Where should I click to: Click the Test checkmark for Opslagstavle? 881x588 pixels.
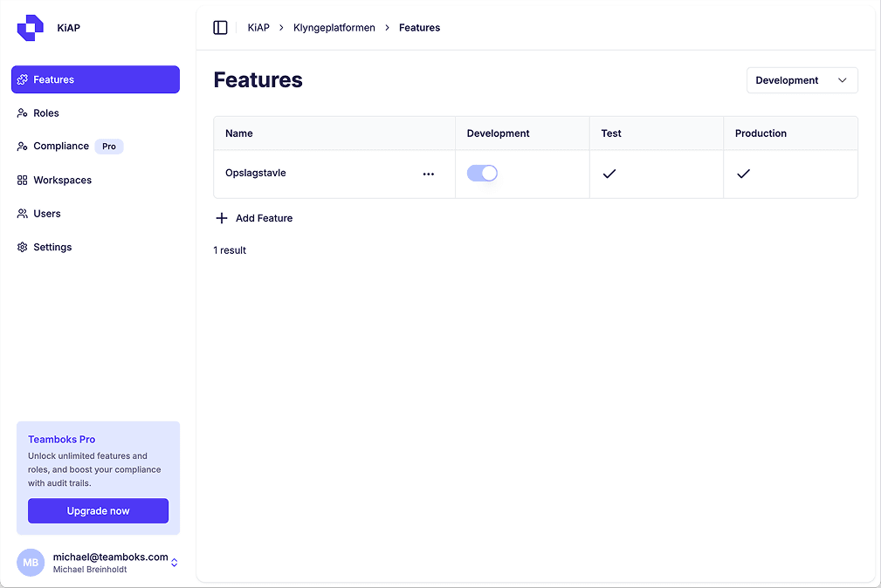click(609, 174)
